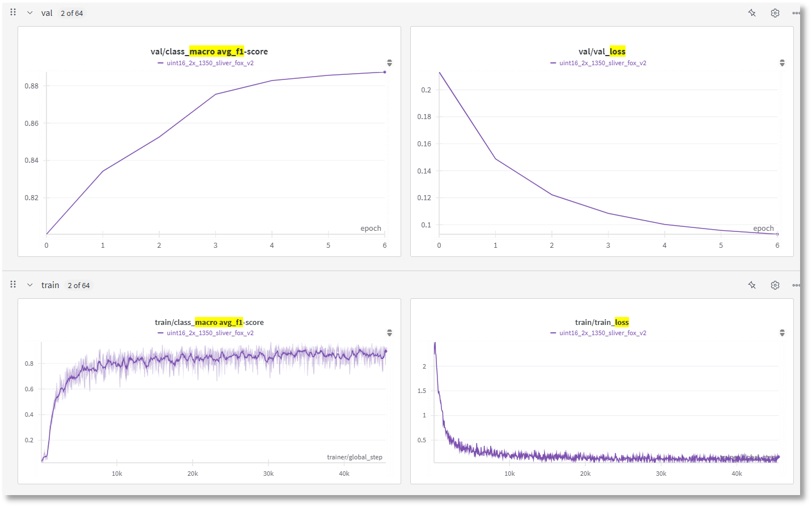The width and height of the screenshot is (812, 507).
Task: Open train section more options menu
Action: click(x=796, y=285)
